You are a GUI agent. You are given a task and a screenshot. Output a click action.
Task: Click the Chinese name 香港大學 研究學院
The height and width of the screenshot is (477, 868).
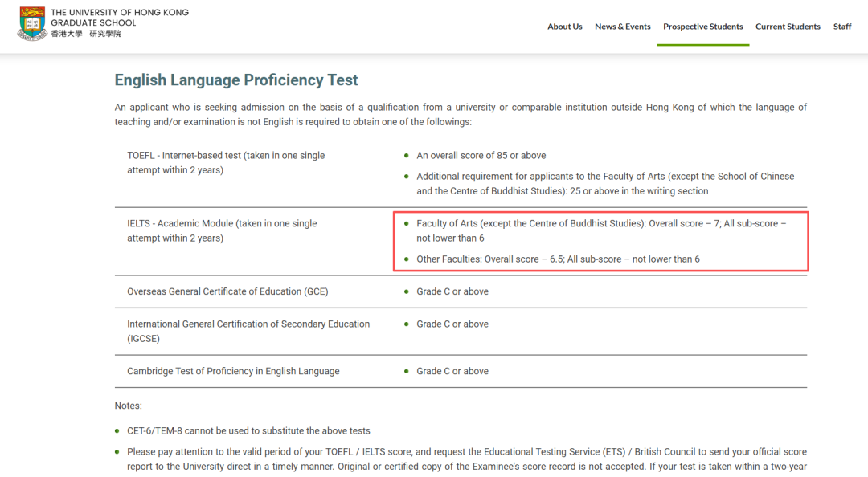point(86,34)
